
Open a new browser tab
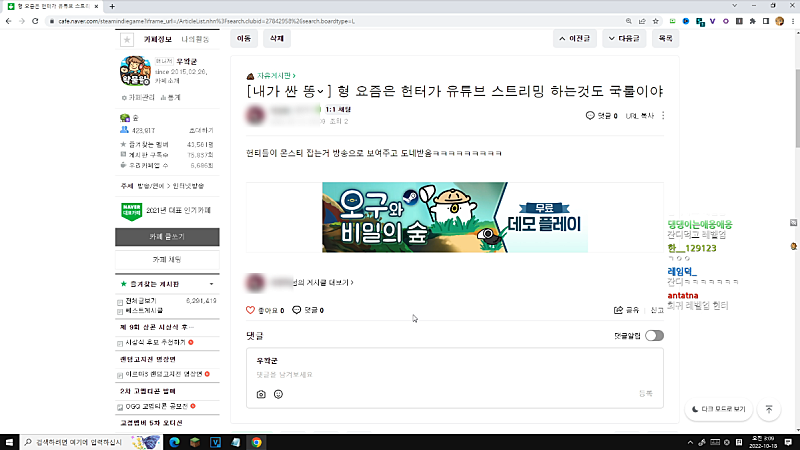pos(112,6)
